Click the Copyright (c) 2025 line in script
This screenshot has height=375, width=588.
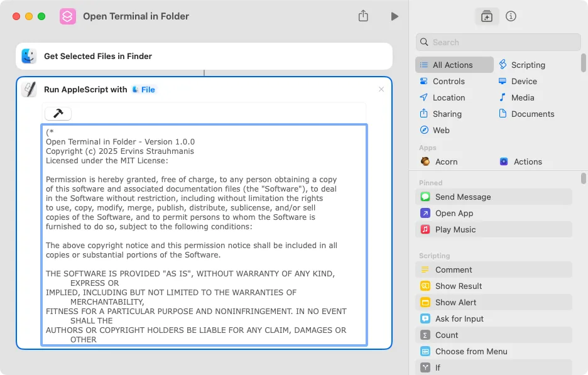pos(120,151)
